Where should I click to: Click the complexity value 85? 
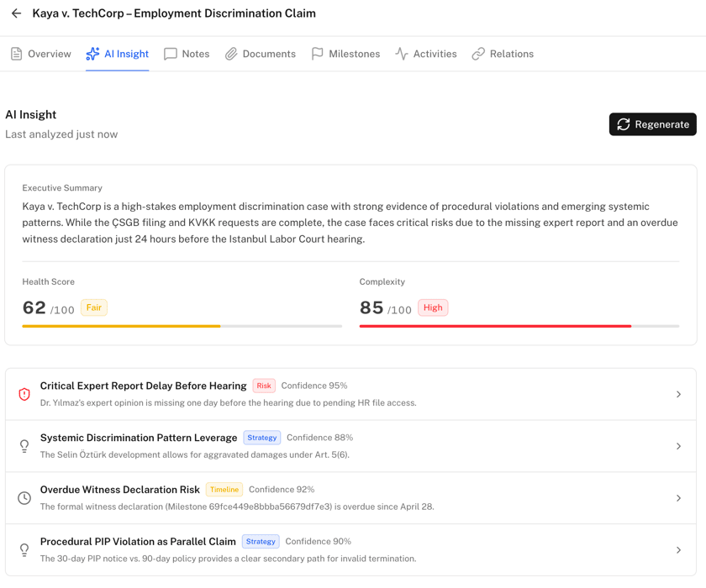point(371,307)
